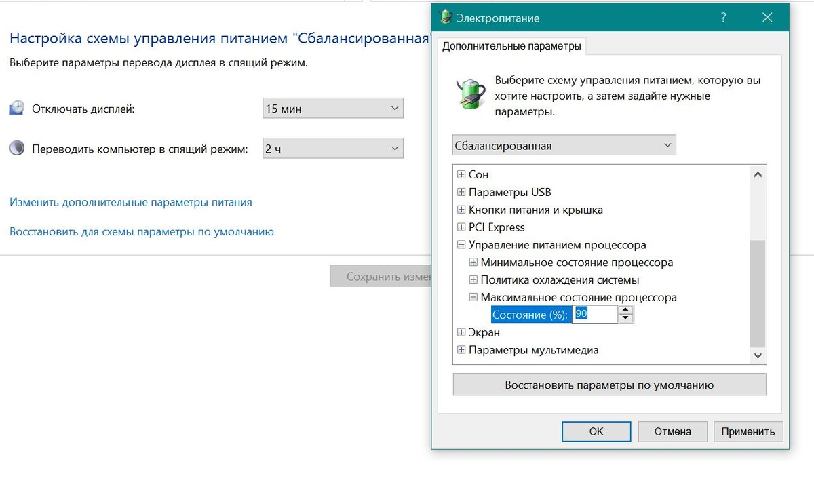This screenshot has height=504, width=814.
Task: Select 'Экран' text in the tree
Action: coord(484,332)
